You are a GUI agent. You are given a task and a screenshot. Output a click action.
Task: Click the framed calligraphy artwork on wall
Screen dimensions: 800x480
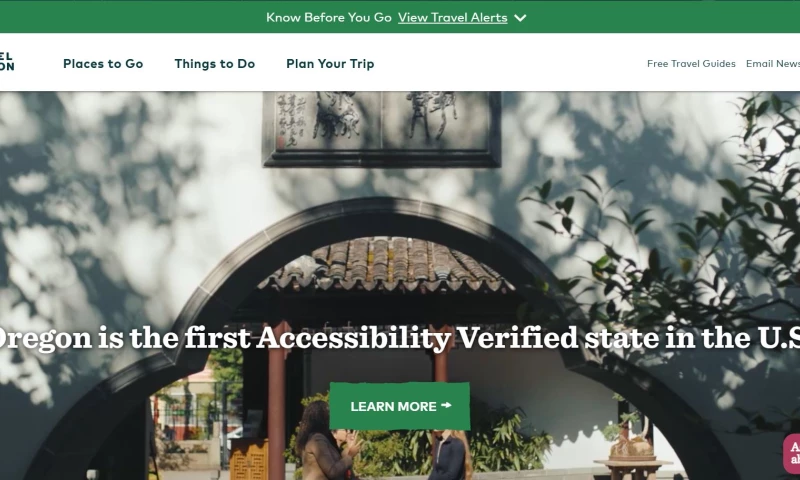click(x=382, y=129)
